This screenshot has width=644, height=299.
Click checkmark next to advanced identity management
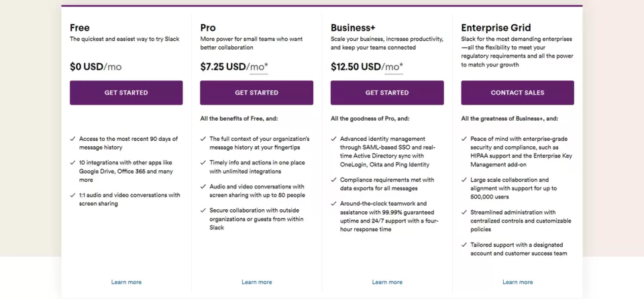333,139
